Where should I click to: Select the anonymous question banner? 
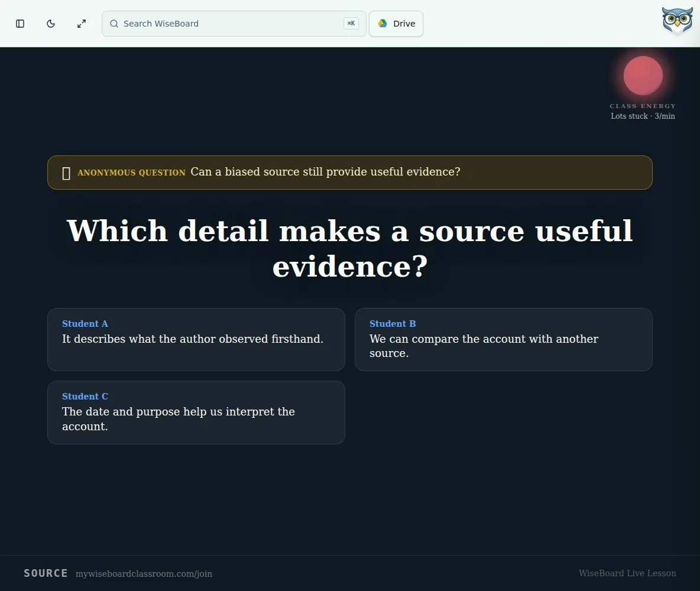pos(350,173)
